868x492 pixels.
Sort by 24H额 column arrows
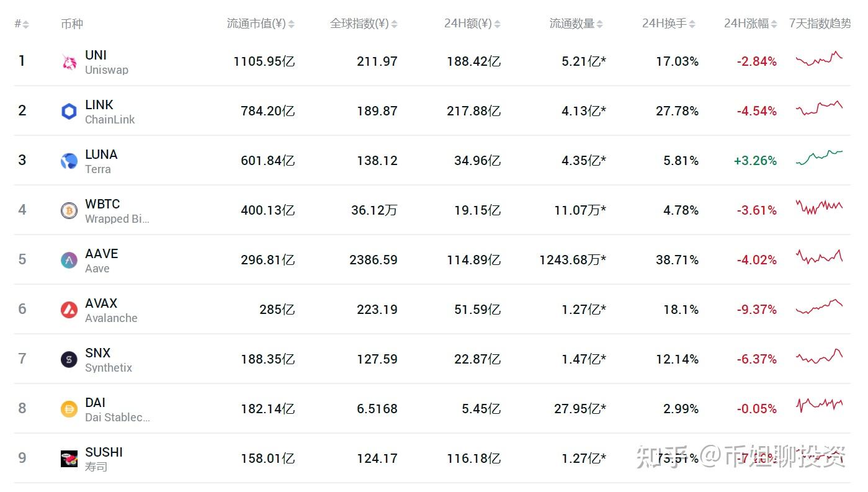tap(497, 24)
